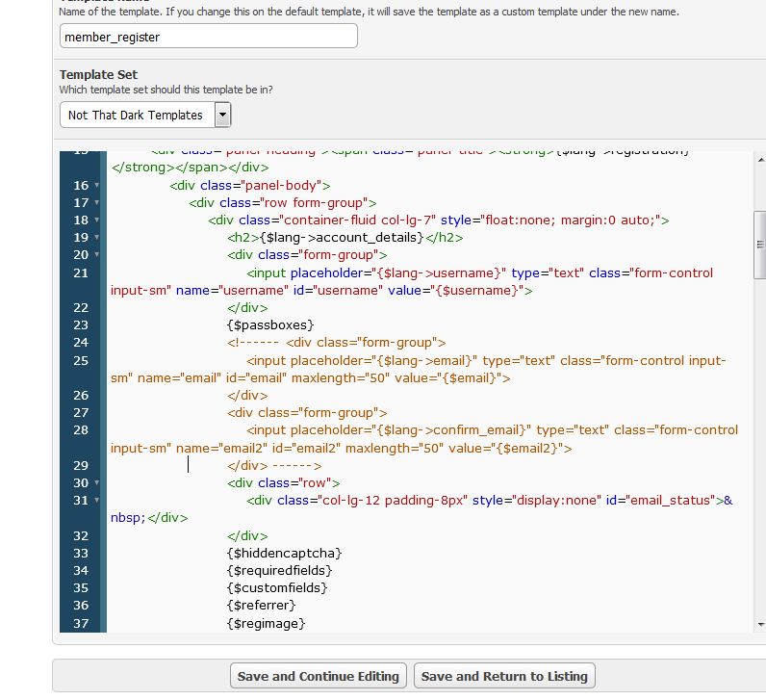Click {$customfields} variable in code
Screen dimensions: 766x700
[277, 587]
